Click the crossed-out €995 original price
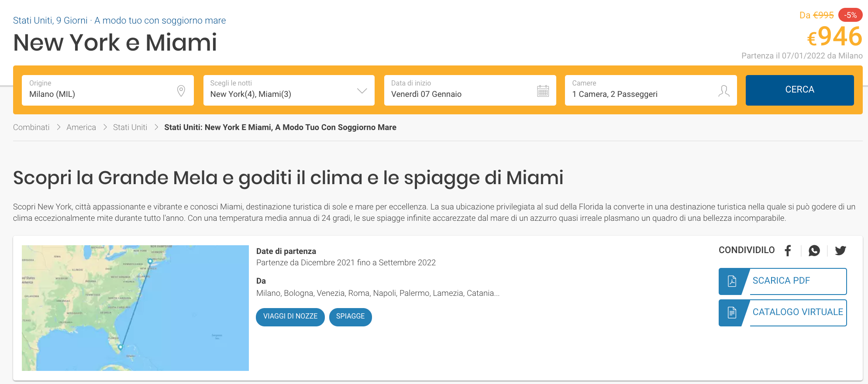The image size is (868, 384). [823, 15]
